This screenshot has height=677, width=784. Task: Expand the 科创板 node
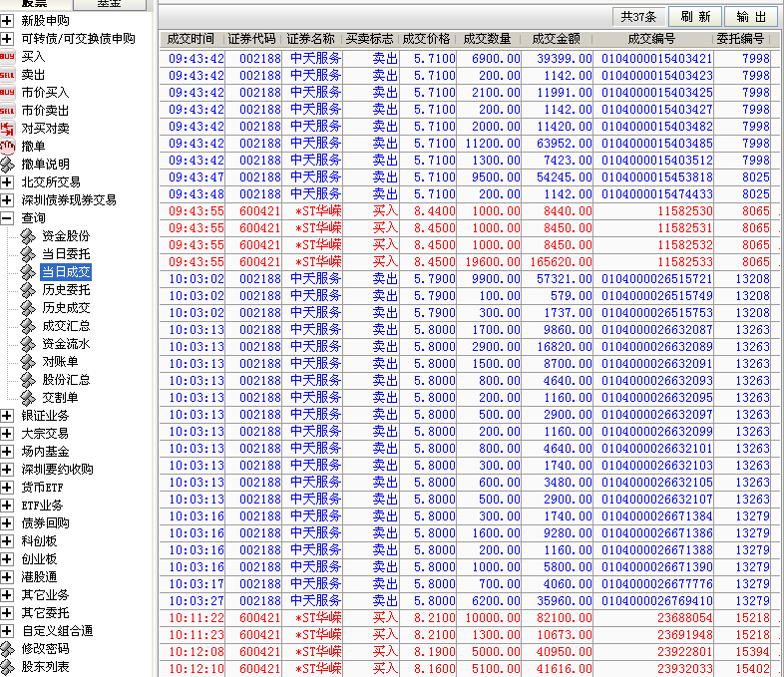tap(7, 541)
